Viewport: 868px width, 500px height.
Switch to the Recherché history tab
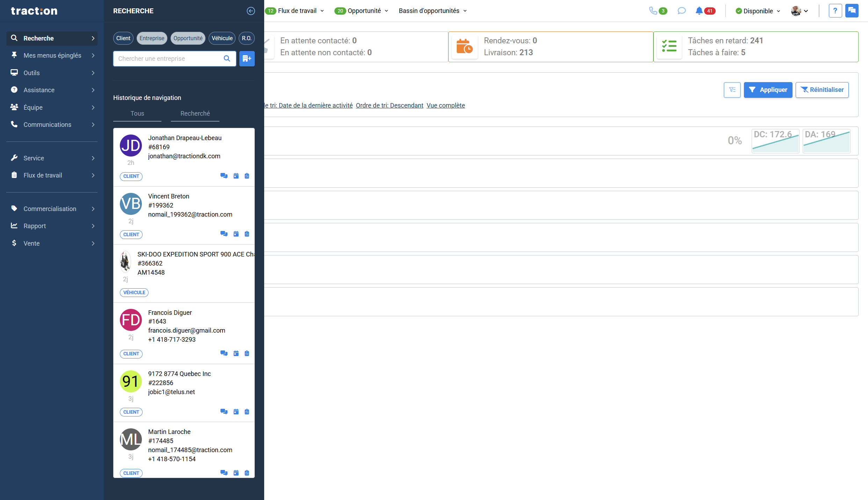pyautogui.click(x=195, y=113)
